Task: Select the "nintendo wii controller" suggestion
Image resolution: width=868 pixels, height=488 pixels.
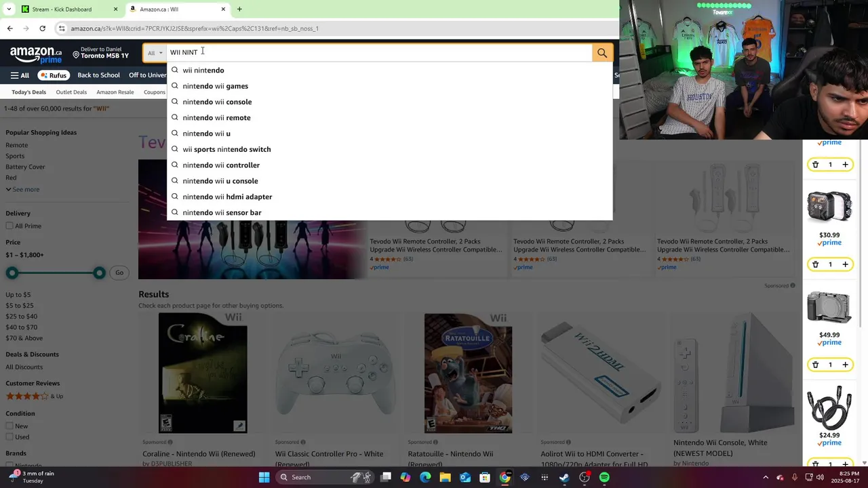Action: [x=390, y=165]
